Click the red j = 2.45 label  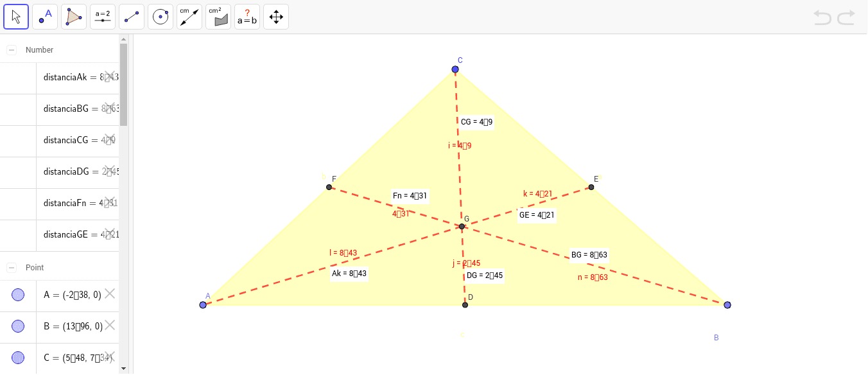[x=466, y=263]
